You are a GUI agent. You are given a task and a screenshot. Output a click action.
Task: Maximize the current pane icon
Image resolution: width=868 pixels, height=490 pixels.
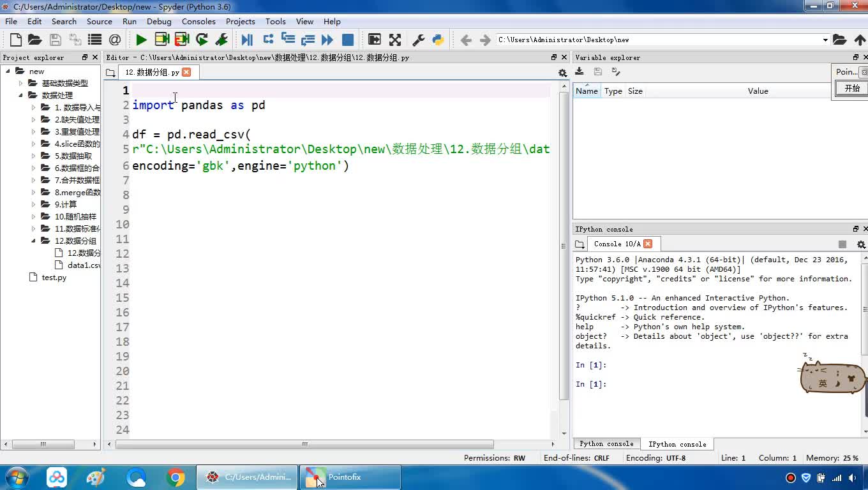[x=375, y=40]
